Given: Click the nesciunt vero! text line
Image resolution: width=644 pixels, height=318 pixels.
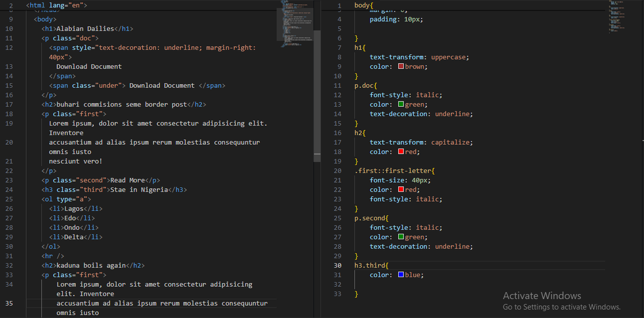Looking at the screenshot, I should point(76,161).
